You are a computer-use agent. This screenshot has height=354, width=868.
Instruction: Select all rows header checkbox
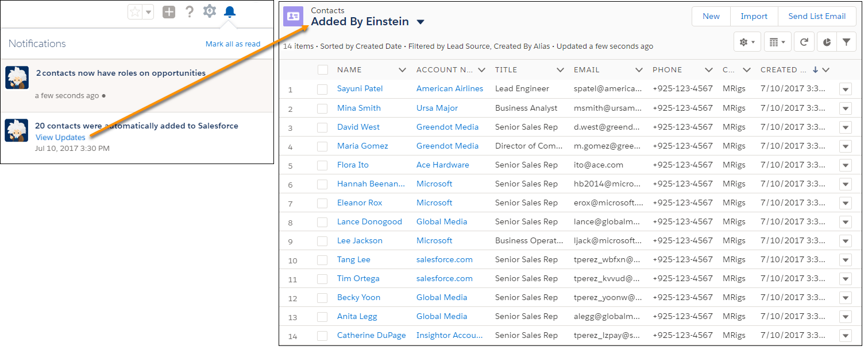(323, 70)
